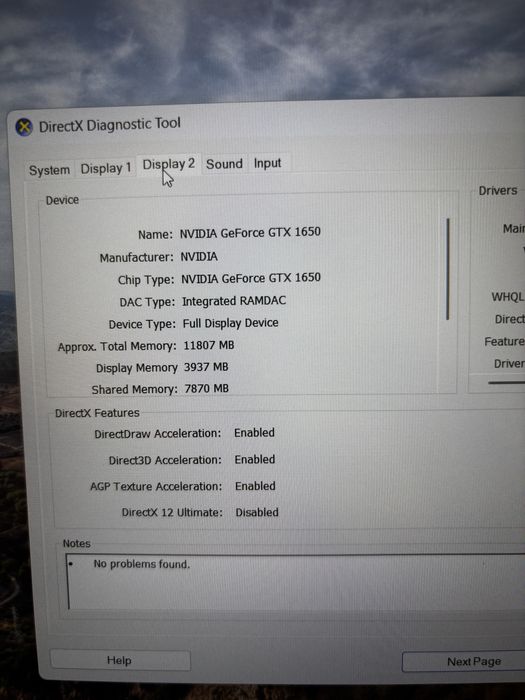525x700 pixels.
Task: Click the Full Display Device value
Action: [230, 323]
